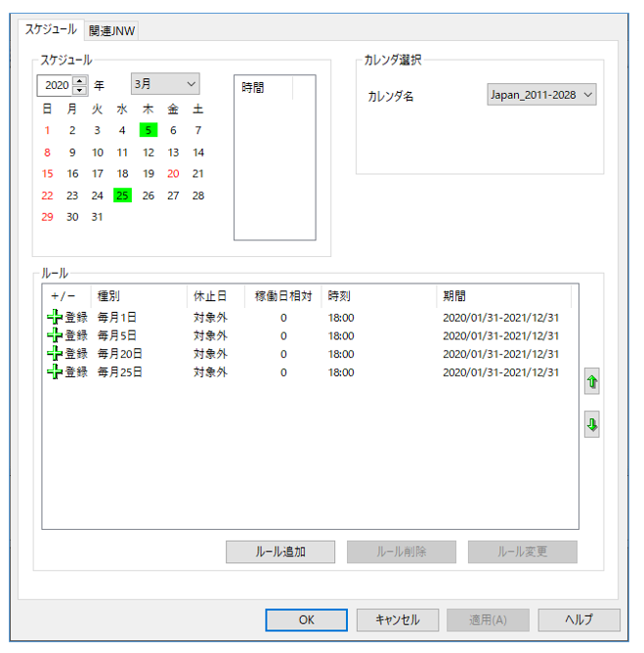Move rule up with green up arrow
Image resolution: width=644 pixels, height=653 pixels.
coord(591,382)
